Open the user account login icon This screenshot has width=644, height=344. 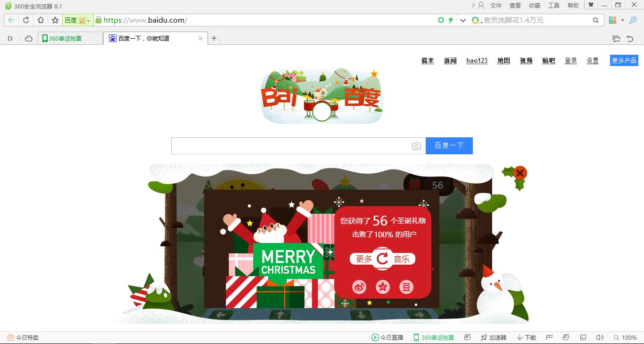pos(481,6)
